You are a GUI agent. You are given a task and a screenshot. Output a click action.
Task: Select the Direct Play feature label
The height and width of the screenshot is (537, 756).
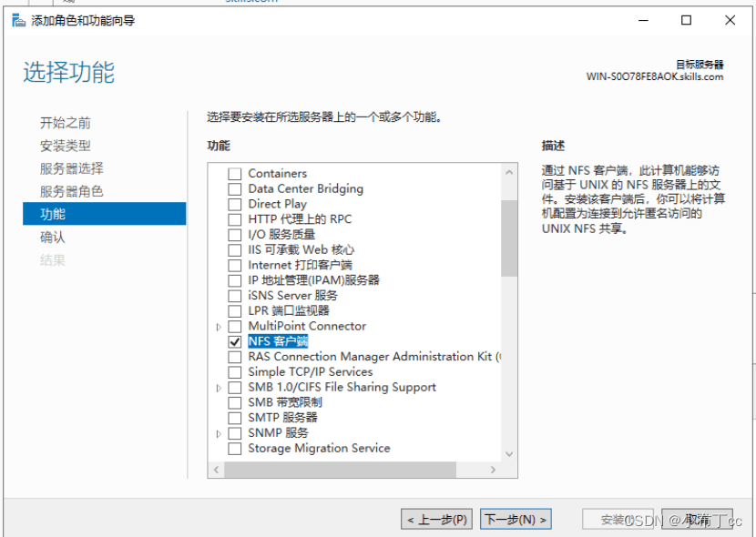coord(277,204)
